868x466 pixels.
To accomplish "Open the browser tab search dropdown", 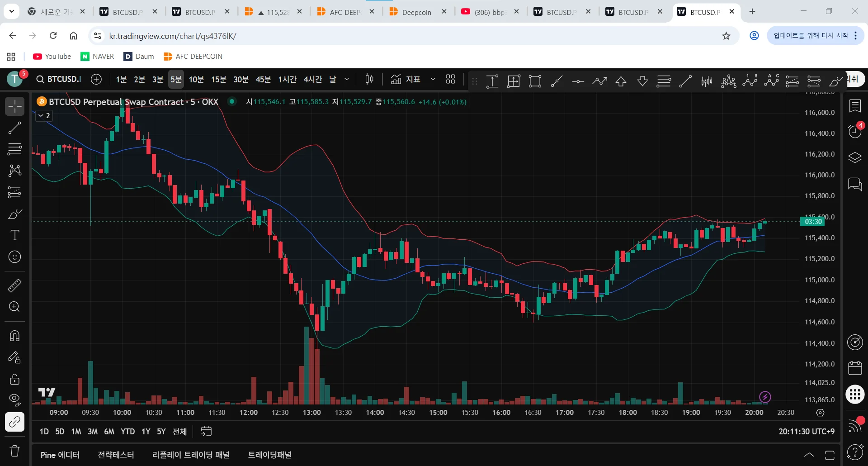I will 11,11.
